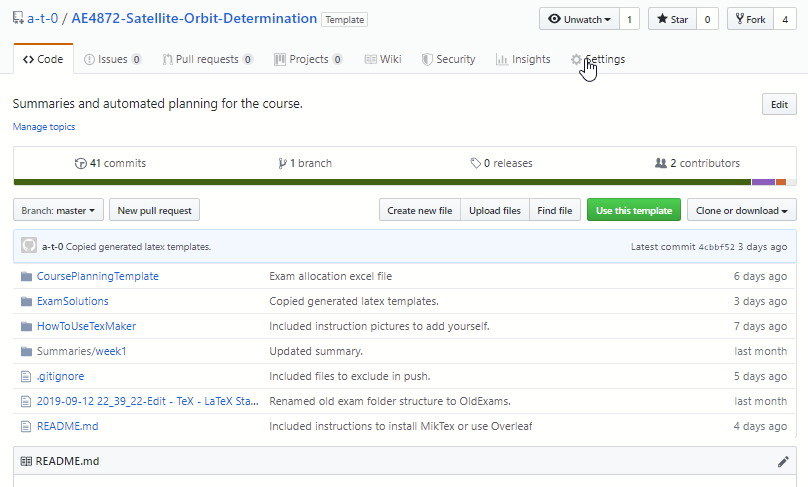View the 1 branch link
Viewport: 808px width, 487px height.
[x=305, y=163]
